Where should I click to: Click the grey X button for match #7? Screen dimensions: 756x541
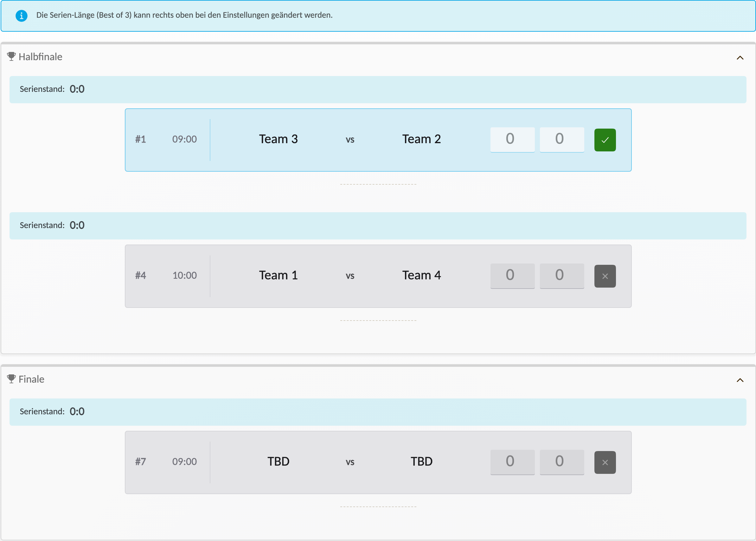click(605, 462)
